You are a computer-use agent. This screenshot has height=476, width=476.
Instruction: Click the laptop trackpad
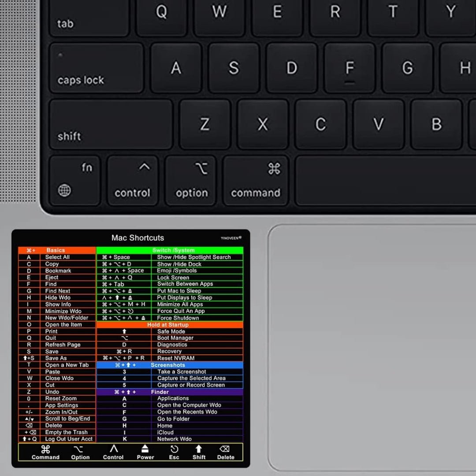[x=372, y=348]
